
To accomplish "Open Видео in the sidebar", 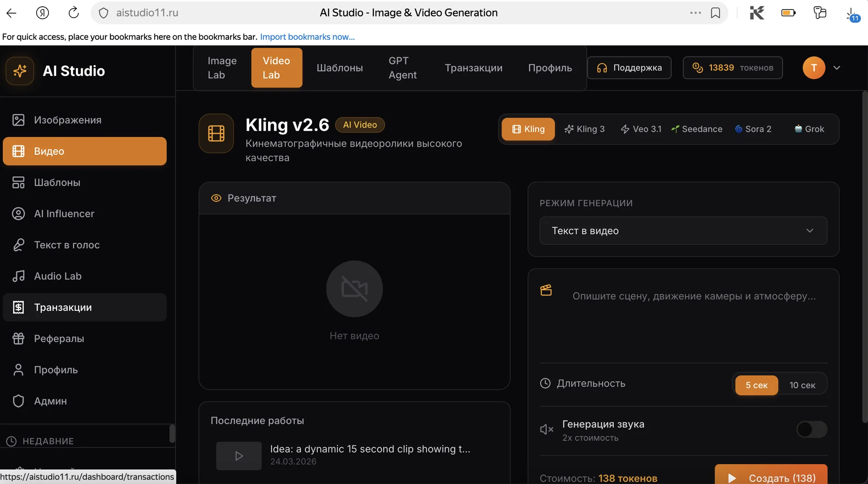I will tap(85, 151).
